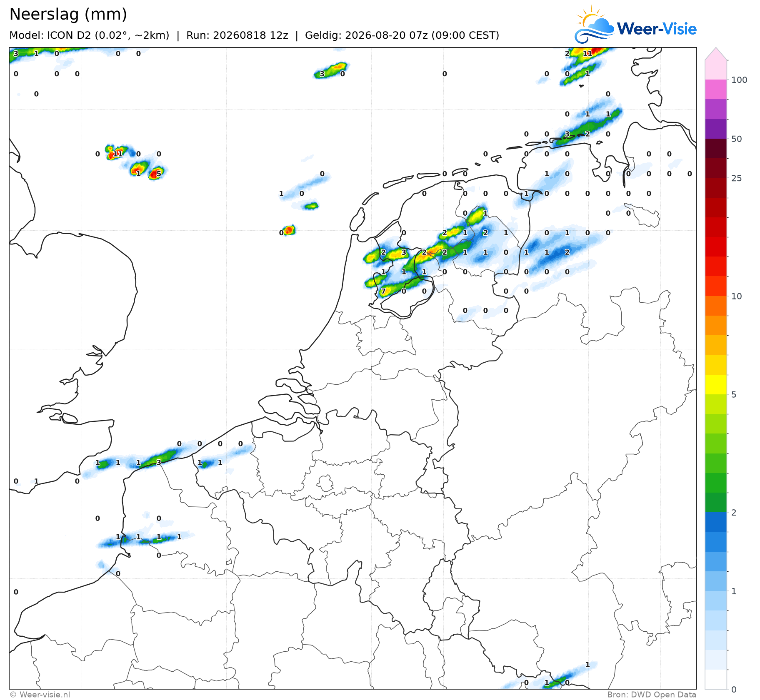This screenshot has width=760, height=700.
Task: Click the pink arrow atop the color scale
Action: tap(716, 54)
